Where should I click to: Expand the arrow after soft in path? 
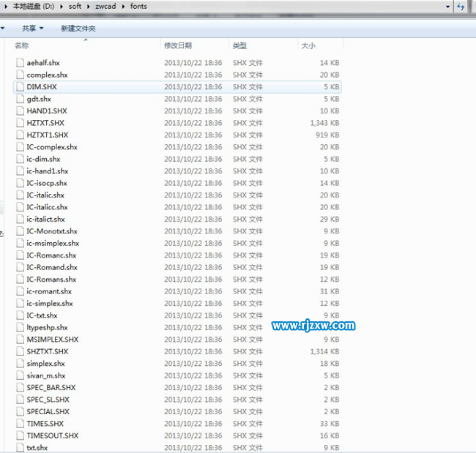pyautogui.click(x=89, y=7)
